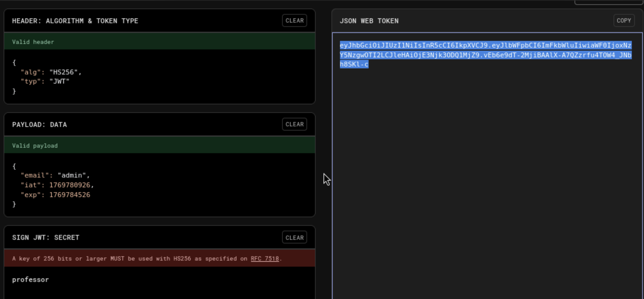Click the "Sign JWT: Secret" section title
Viewport: 644px width, 299px height.
[x=46, y=238]
